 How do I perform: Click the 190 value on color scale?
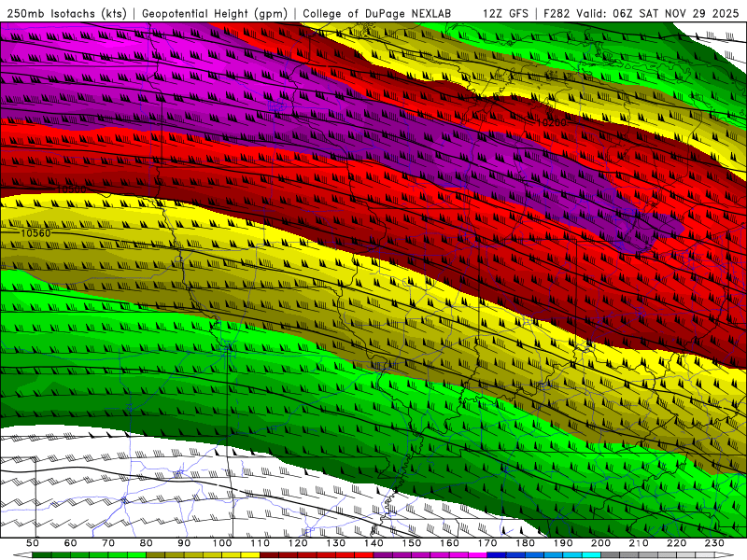pos(563,543)
